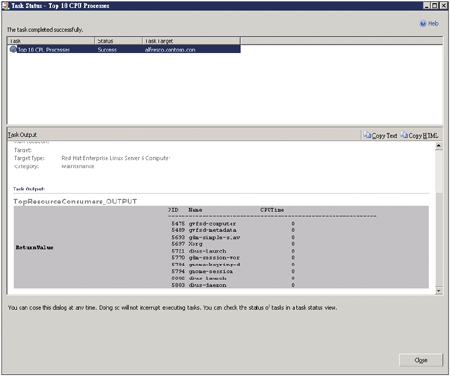The width and height of the screenshot is (450, 376).
Task: Click the Copy Text page icon
Action: 367,135
